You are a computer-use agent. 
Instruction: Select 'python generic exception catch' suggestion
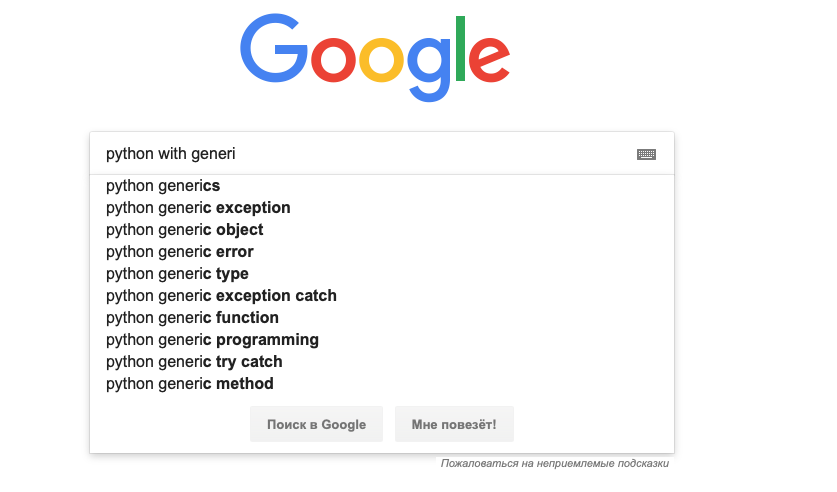[x=382, y=295]
